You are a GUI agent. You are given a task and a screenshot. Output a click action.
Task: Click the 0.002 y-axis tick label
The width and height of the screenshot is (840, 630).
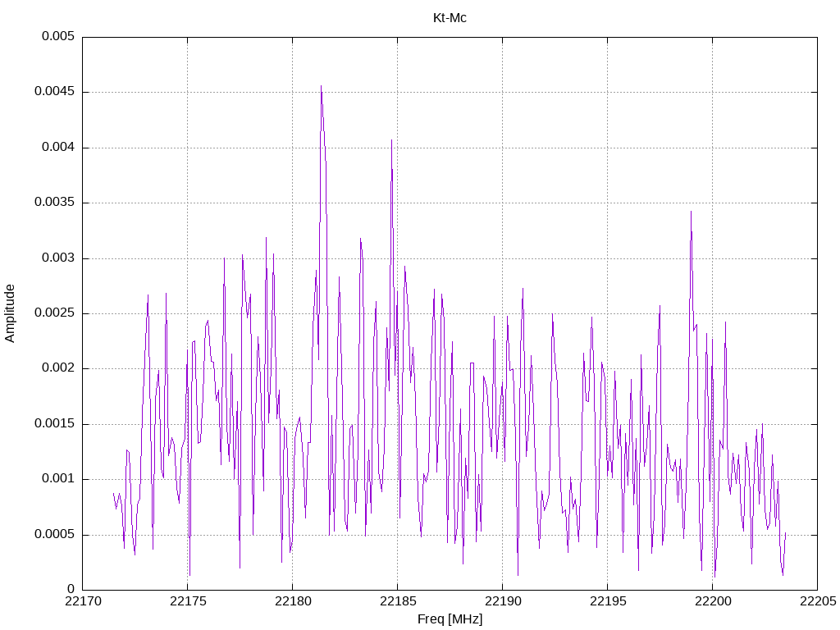tap(58, 368)
